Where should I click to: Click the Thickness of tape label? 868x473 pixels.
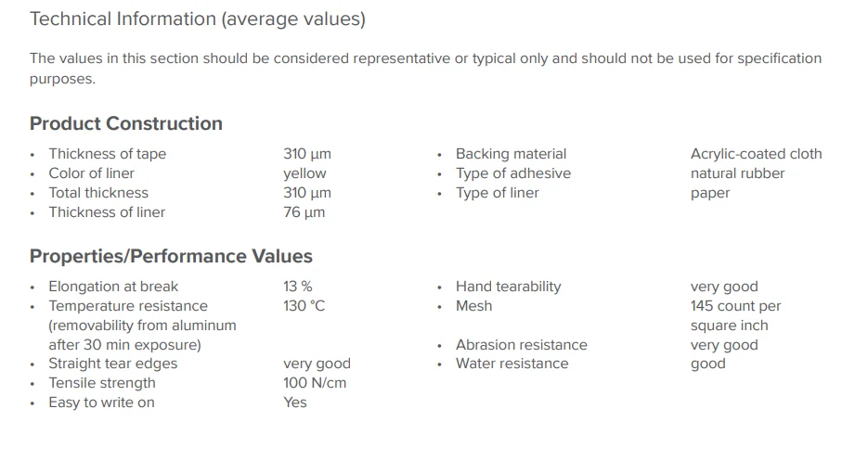coord(108,154)
